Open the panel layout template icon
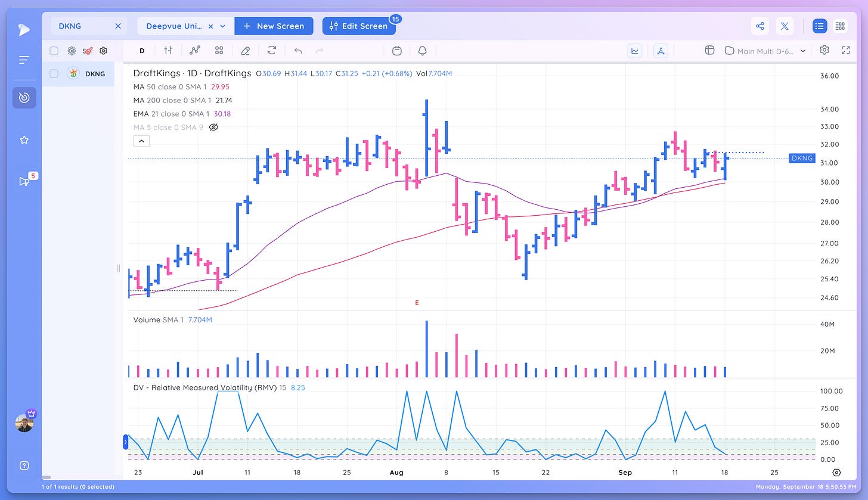 709,51
